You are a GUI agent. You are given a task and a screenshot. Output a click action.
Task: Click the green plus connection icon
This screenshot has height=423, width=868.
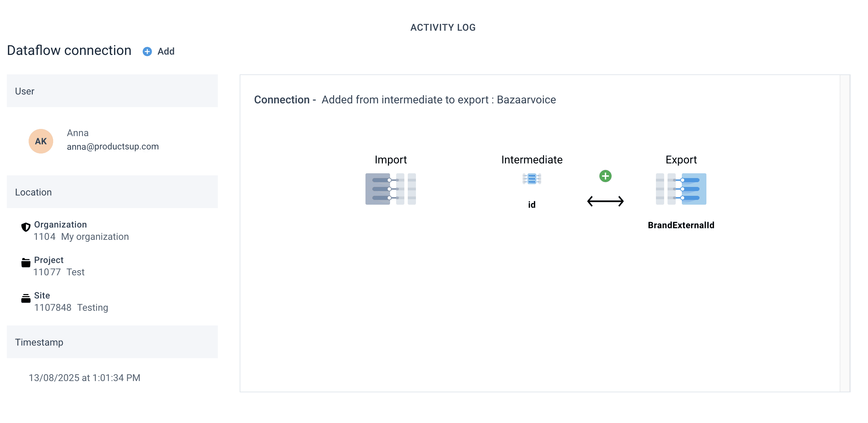[x=605, y=176]
